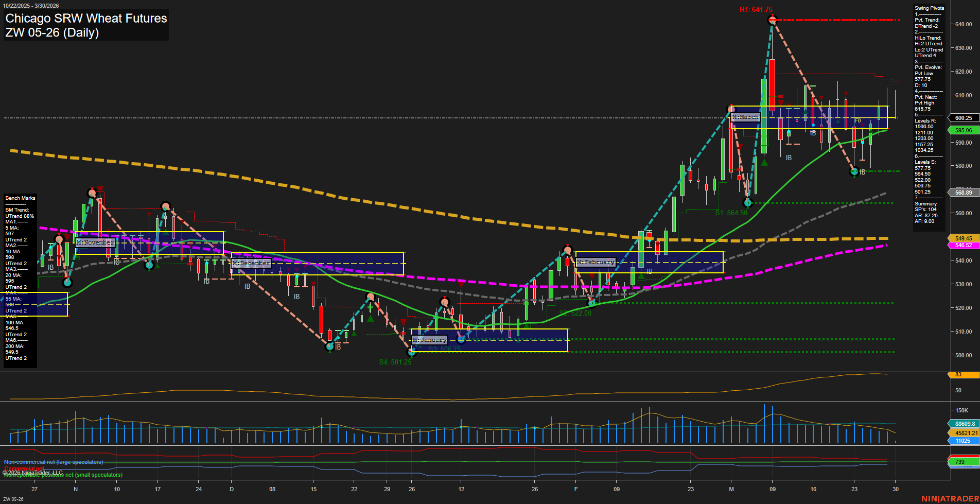Click the Chicago SRW Wheat Futures chart title

coord(86,19)
